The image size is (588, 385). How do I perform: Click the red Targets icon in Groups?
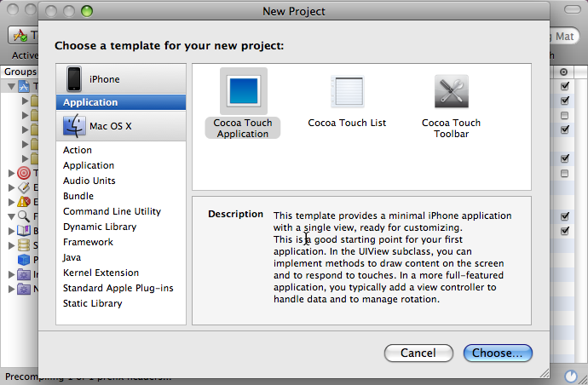24,173
